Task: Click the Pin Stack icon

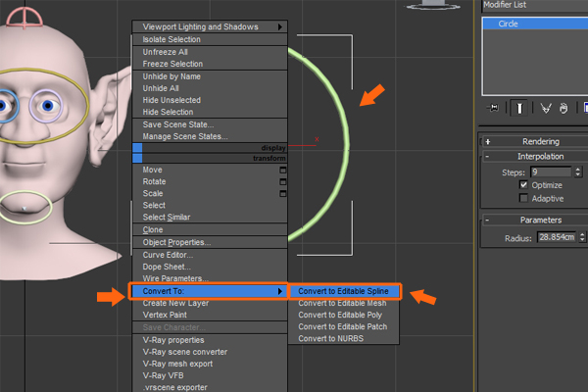Action: [494, 108]
